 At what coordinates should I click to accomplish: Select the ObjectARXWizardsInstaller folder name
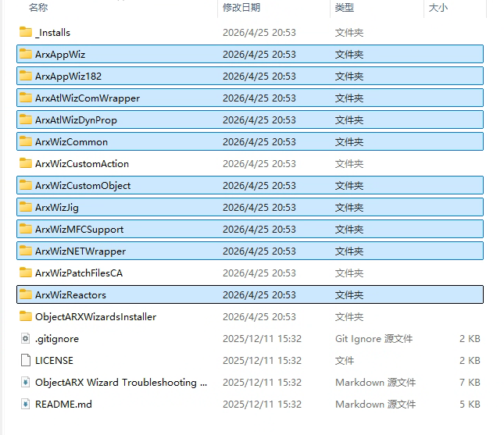(96, 316)
